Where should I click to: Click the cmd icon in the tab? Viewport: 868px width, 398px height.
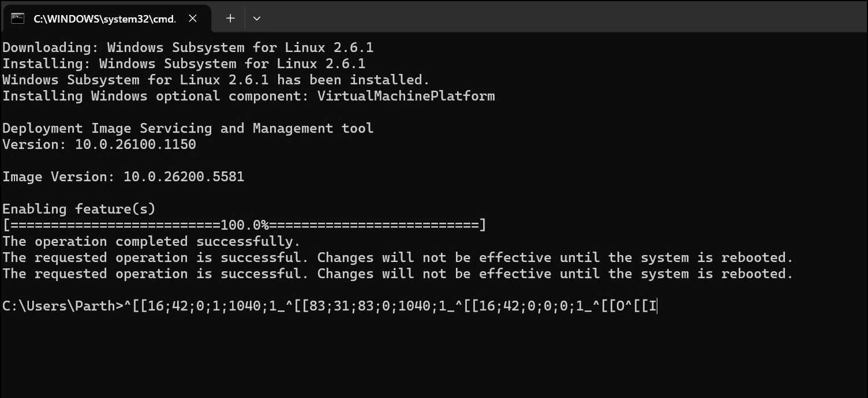[17, 19]
